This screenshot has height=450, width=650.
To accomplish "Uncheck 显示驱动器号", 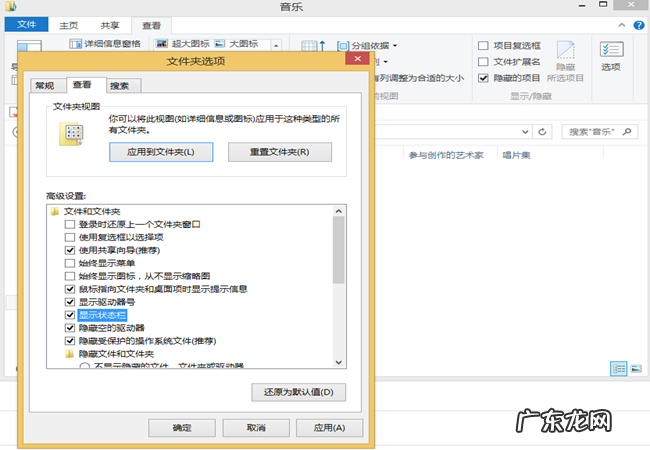I will pos(70,302).
